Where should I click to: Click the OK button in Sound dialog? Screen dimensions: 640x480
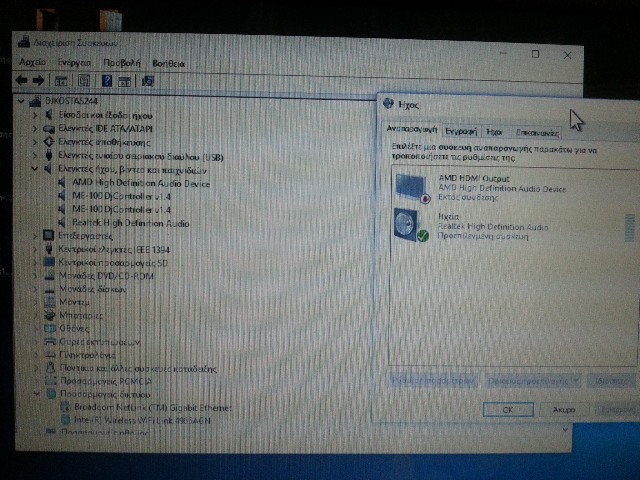[508, 410]
